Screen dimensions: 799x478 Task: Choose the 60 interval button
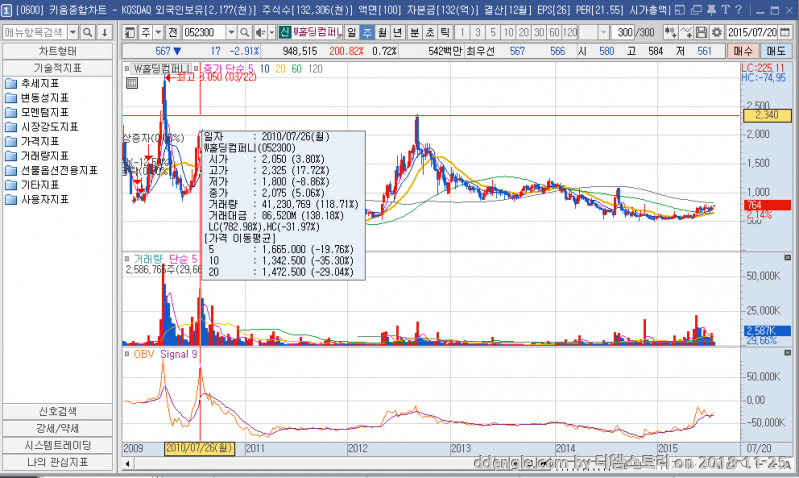coord(554,33)
